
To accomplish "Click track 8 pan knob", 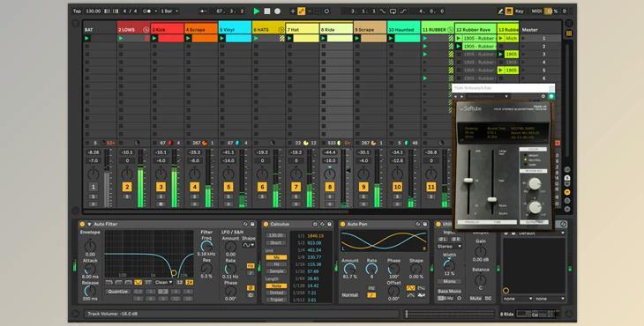I will click(x=329, y=174).
